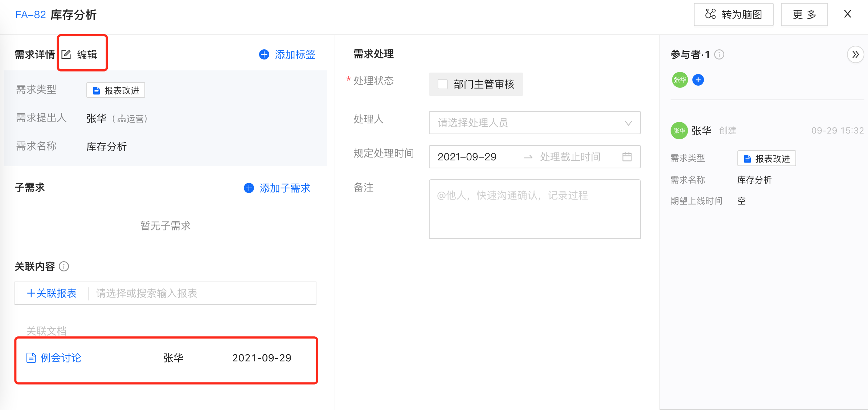Open the 例会讨论 linked document
This screenshot has height=410, width=868.
[x=61, y=358]
